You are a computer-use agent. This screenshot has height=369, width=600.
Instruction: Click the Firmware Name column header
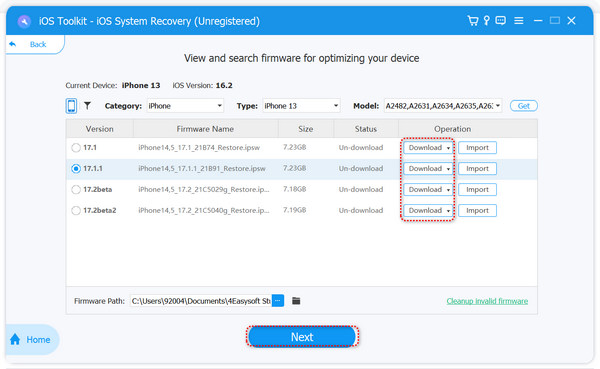205,129
